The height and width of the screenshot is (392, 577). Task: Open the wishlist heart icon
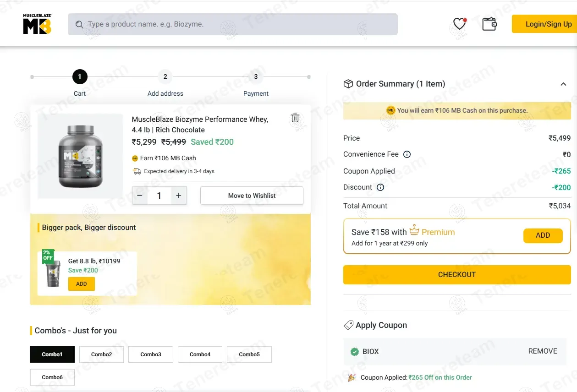pos(459,24)
